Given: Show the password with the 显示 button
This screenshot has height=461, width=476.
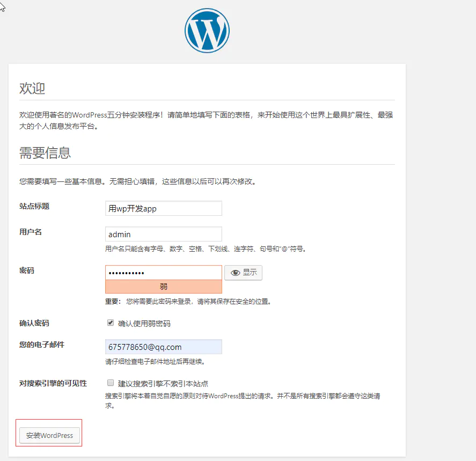Looking at the screenshot, I should point(243,273).
